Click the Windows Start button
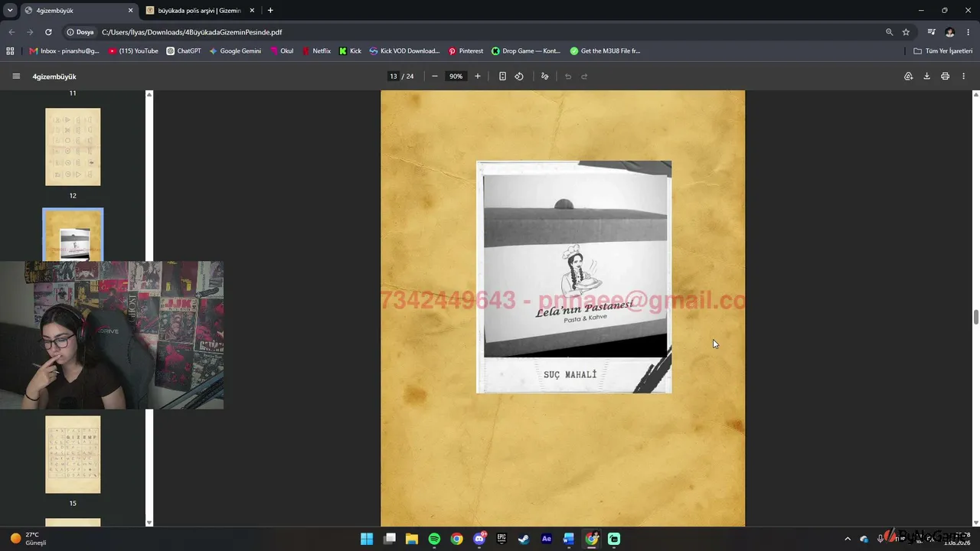980x551 pixels. 367,539
